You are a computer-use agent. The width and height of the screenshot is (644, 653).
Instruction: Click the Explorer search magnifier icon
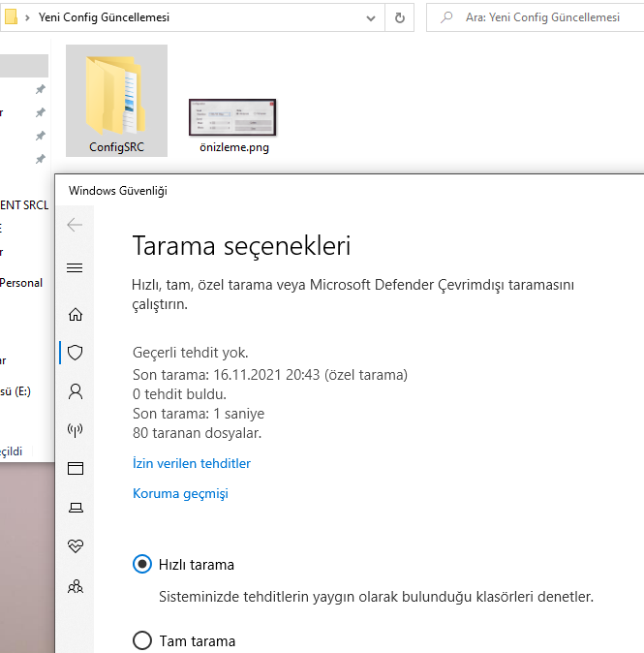tap(446, 17)
